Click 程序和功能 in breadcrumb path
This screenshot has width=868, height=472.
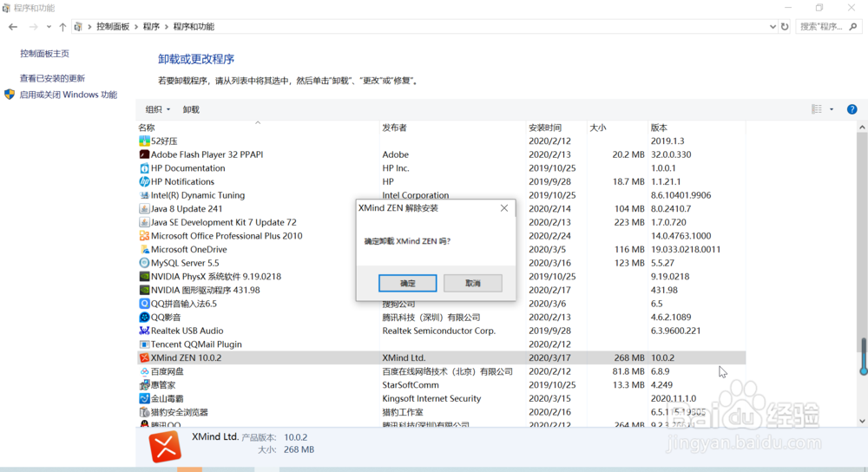(194, 27)
